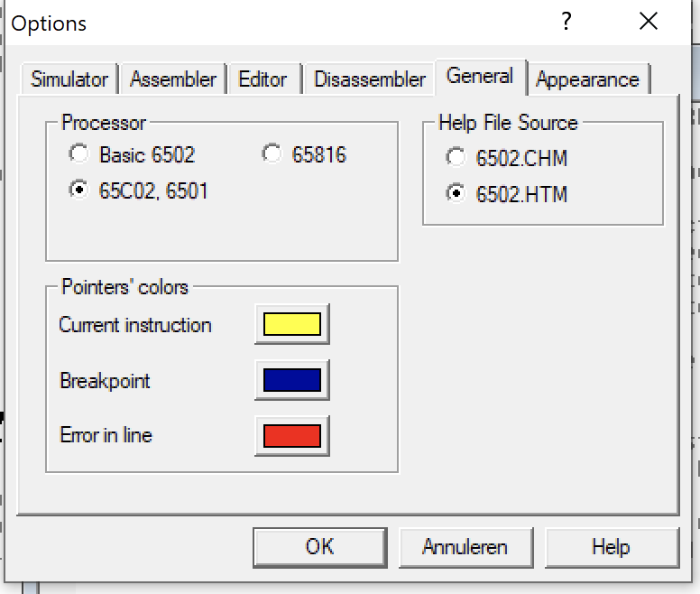Open the blue Breakpoint color picker
Screen dimensions: 700x594
[x=291, y=380]
